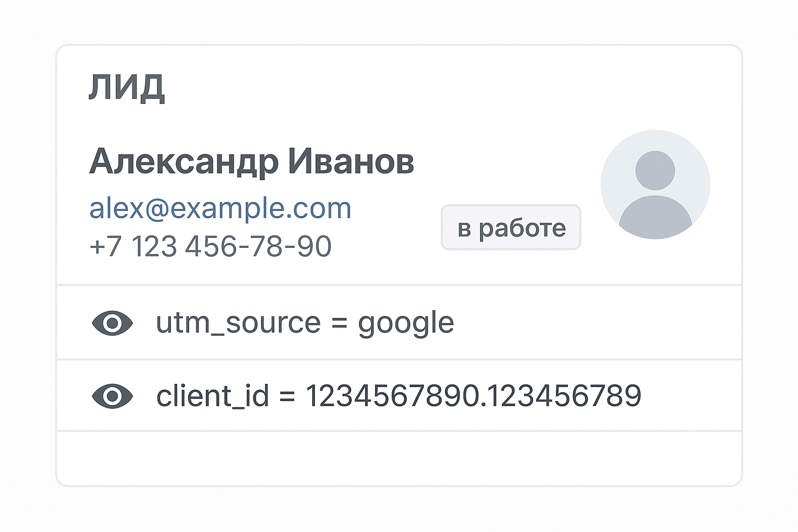Click the equals sign in client_id row
The height and width of the screenshot is (532, 798).
point(287,396)
